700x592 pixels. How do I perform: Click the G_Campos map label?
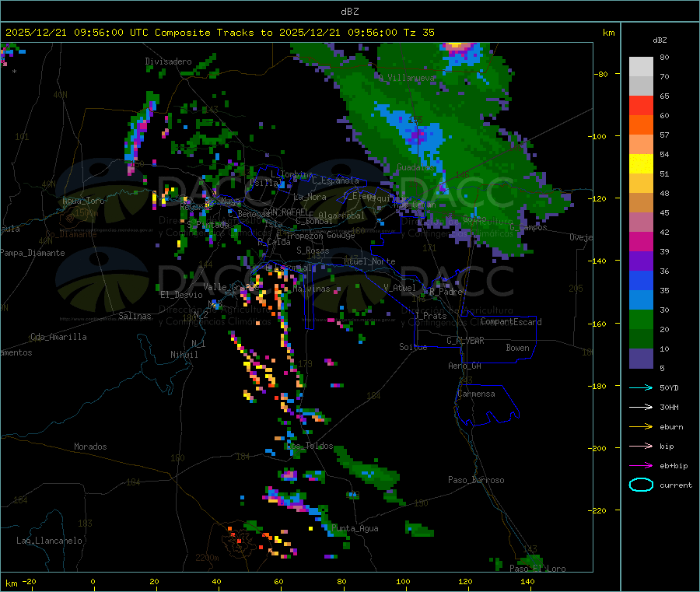[528, 227]
